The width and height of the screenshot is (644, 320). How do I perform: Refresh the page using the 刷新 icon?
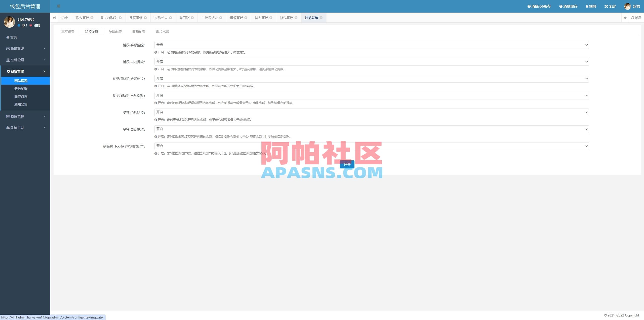[633, 18]
